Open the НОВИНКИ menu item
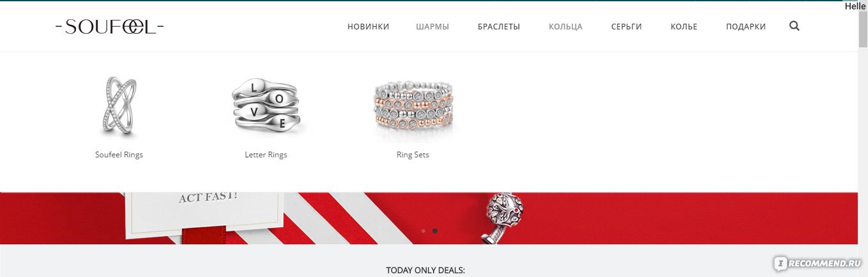Viewport: 868px width, 277px height. [368, 27]
